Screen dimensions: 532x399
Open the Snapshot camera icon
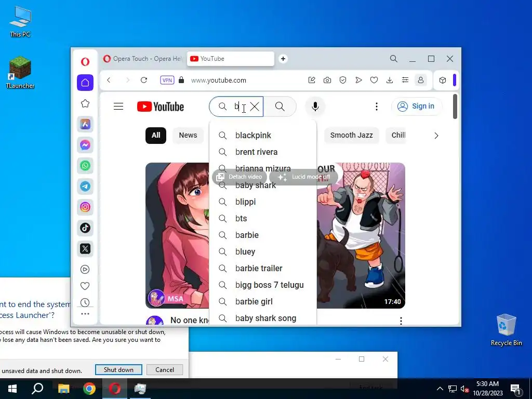(x=327, y=80)
